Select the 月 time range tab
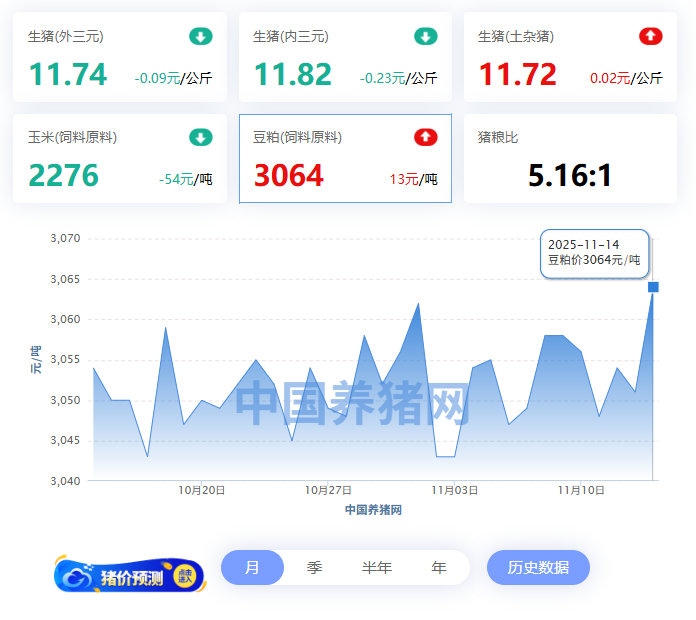 pyautogui.click(x=252, y=568)
